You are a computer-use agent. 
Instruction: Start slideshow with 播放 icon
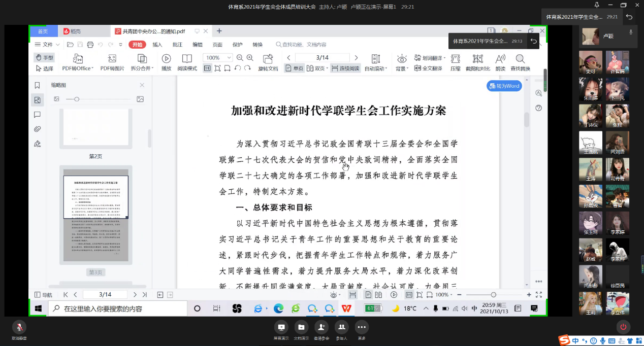(x=166, y=58)
